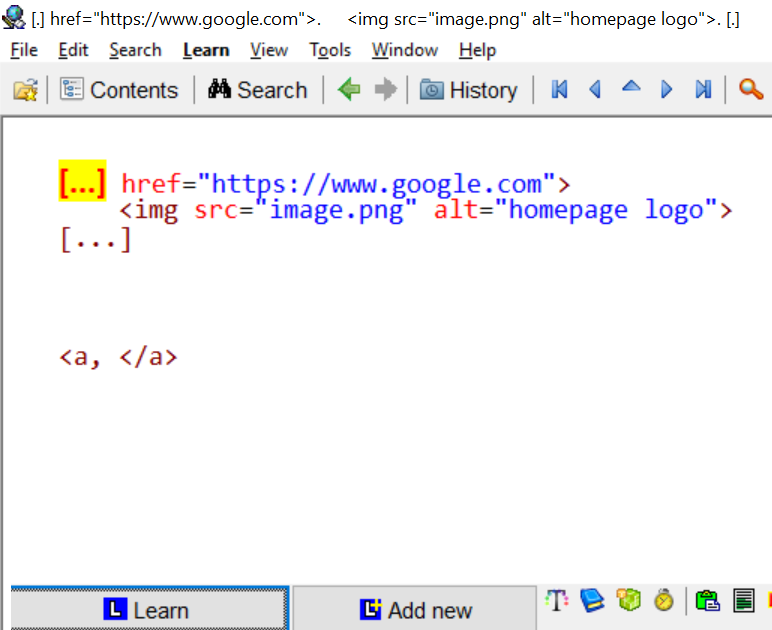Go forward with the gray right arrow
The width and height of the screenshot is (772, 630).
[386, 90]
